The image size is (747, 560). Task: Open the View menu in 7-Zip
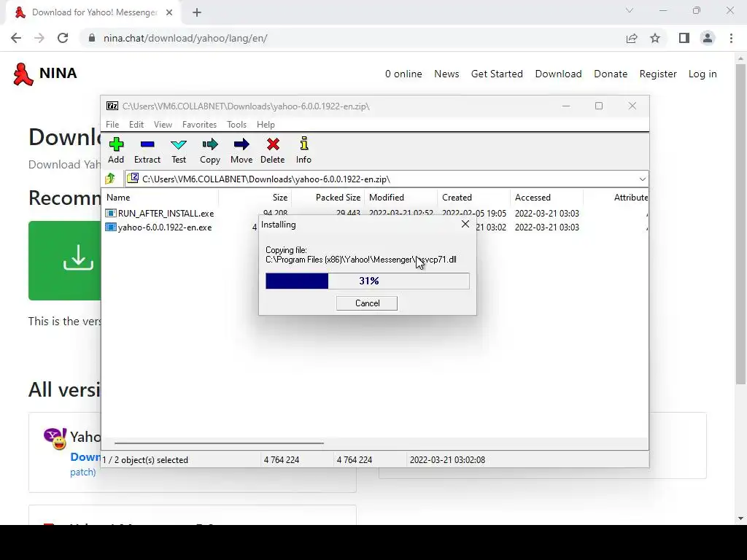click(x=163, y=124)
